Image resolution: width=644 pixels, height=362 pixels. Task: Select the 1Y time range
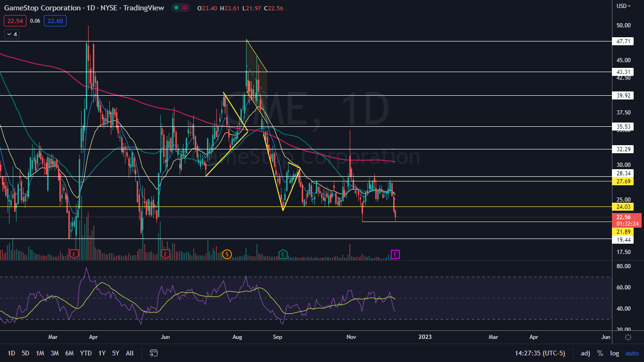(102, 353)
